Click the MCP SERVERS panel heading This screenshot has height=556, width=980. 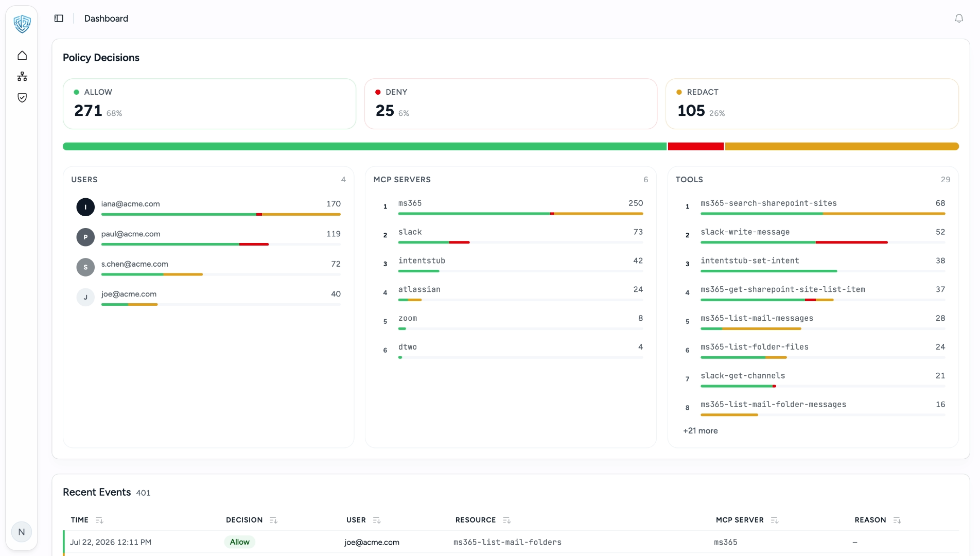pyautogui.click(x=402, y=180)
